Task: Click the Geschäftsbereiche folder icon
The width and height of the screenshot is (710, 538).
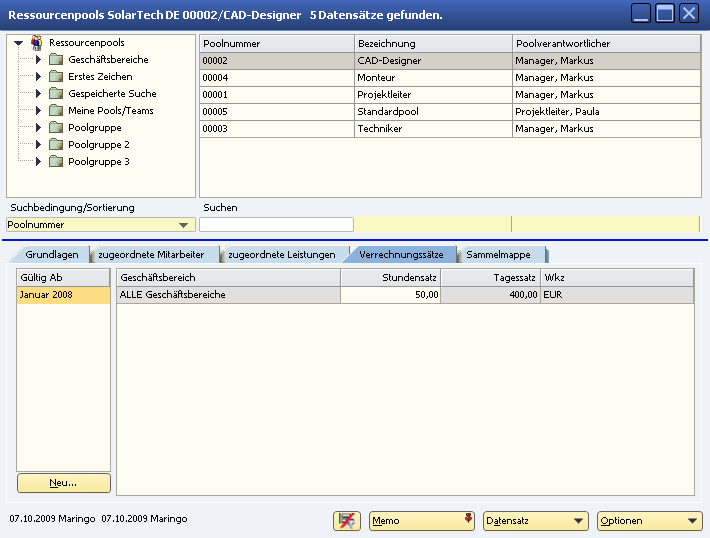Action: (x=56, y=60)
